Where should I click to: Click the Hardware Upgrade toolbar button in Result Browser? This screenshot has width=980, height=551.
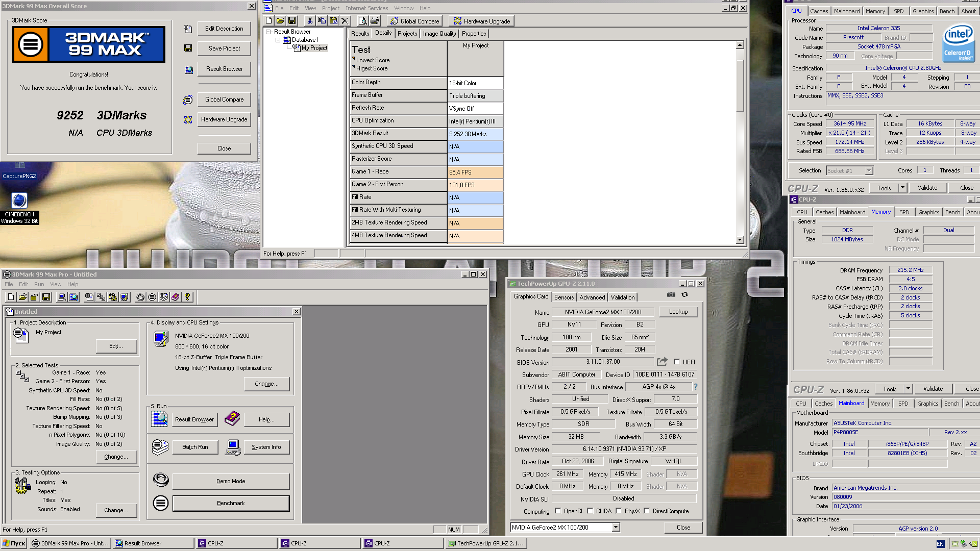481,21
